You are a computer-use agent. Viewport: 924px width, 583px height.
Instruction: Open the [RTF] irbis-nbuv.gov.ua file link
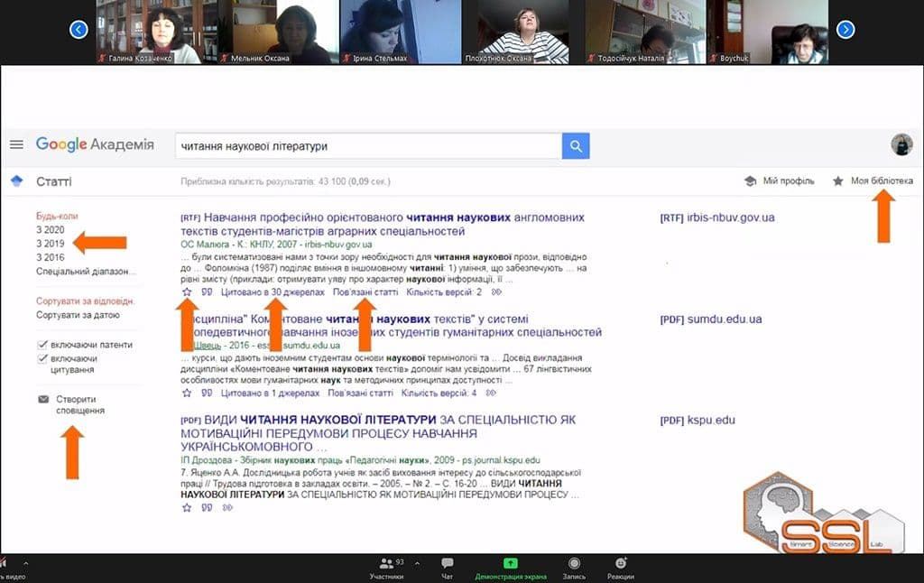(x=717, y=217)
